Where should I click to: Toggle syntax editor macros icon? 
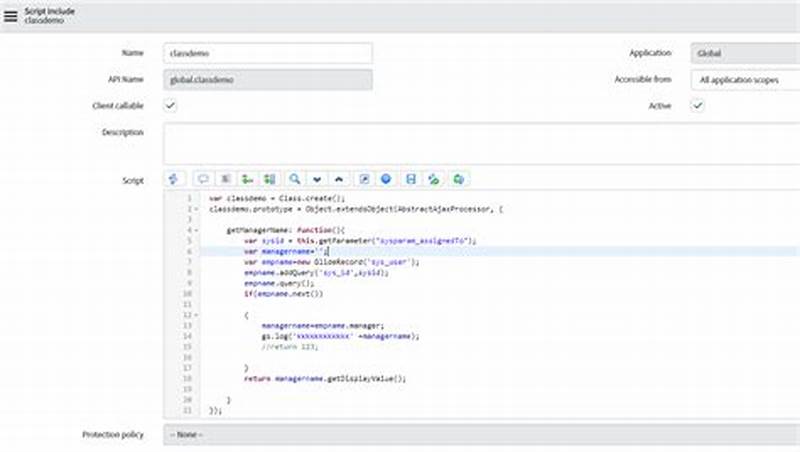(x=174, y=179)
